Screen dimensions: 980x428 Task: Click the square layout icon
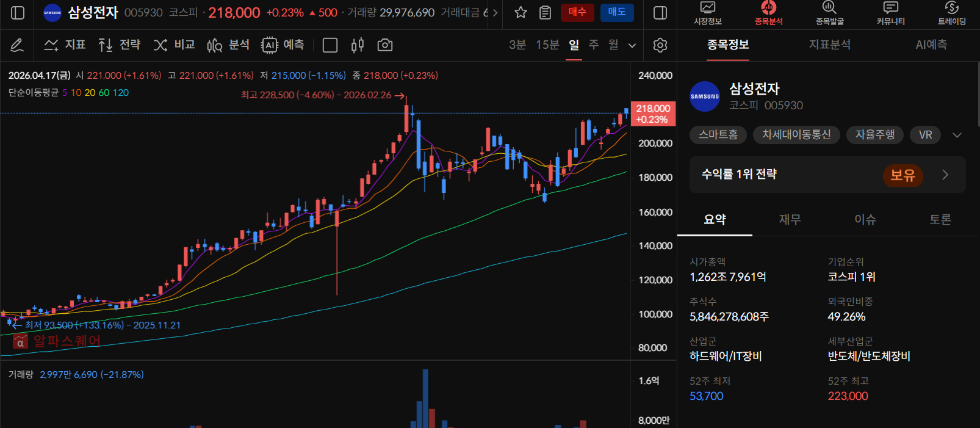coord(330,45)
